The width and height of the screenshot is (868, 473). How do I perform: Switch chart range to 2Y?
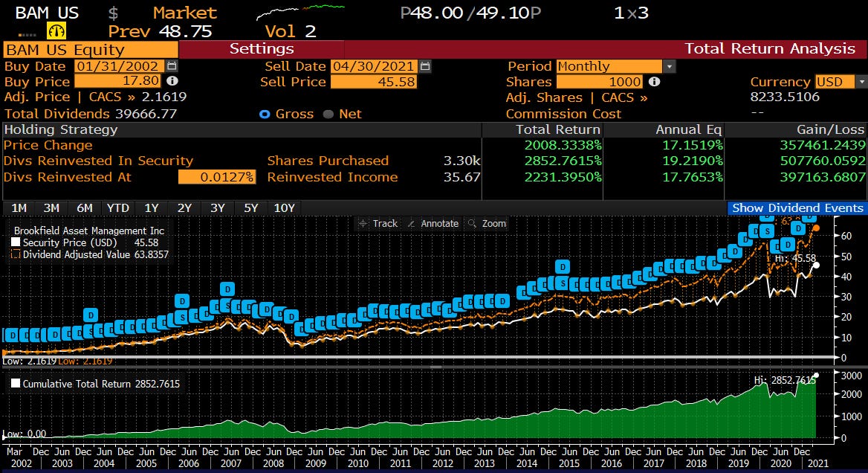184,207
